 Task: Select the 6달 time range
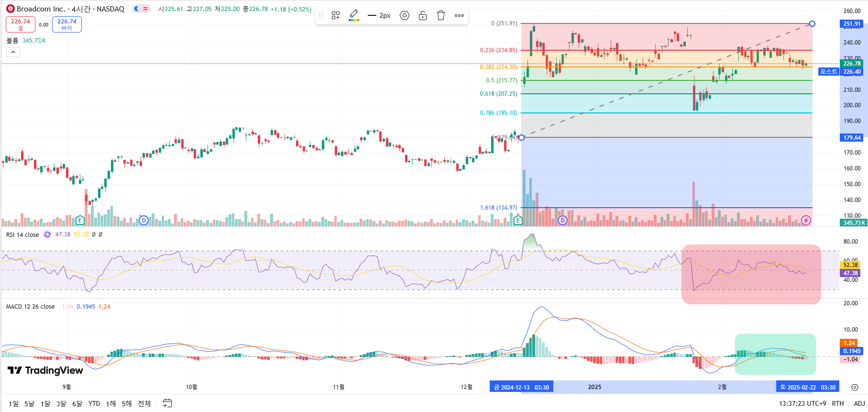click(77, 403)
